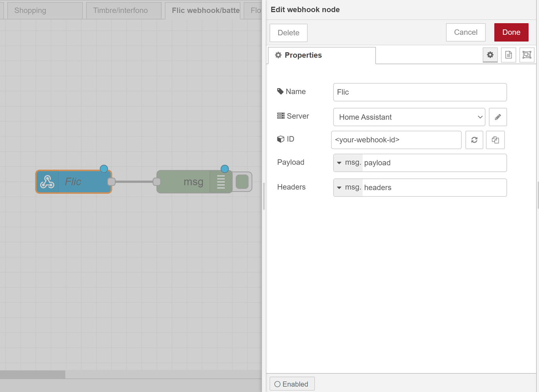This screenshot has height=392, width=539.
Task: Click the Delete button
Action: [288, 33]
